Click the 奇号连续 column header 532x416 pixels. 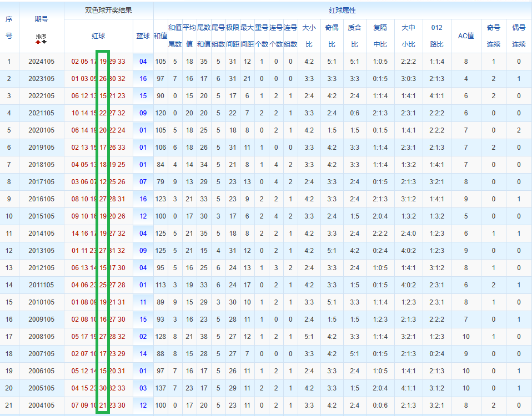(x=493, y=35)
